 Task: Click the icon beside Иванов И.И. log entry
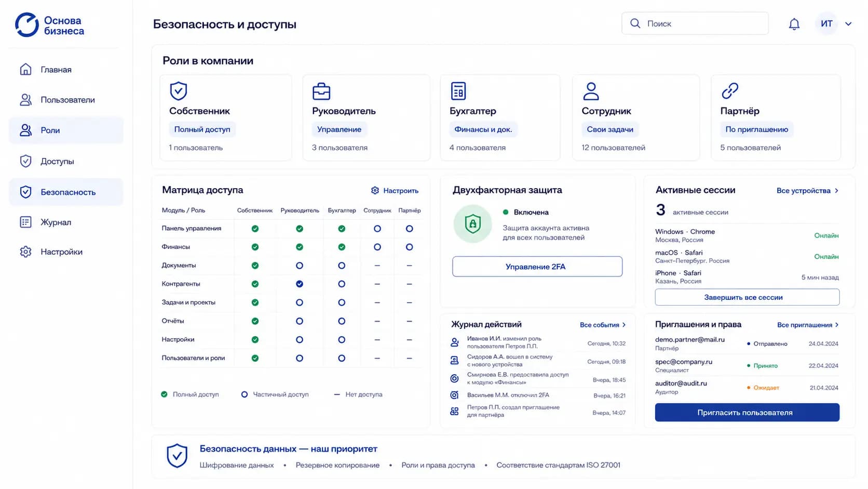pyautogui.click(x=454, y=342)
